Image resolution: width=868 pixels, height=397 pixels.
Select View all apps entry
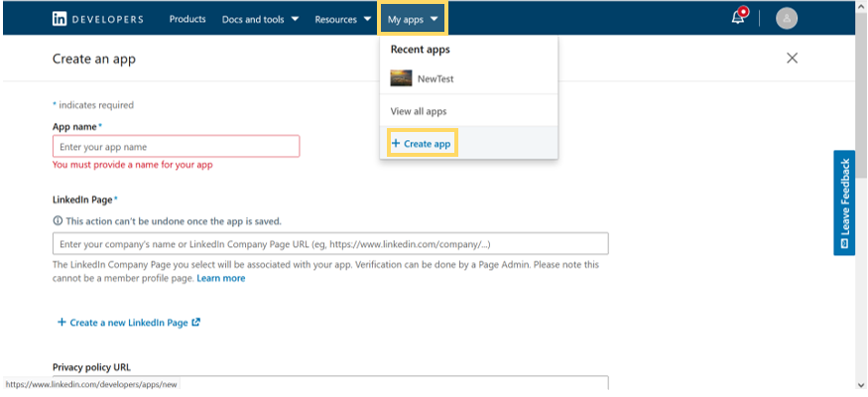419,111
